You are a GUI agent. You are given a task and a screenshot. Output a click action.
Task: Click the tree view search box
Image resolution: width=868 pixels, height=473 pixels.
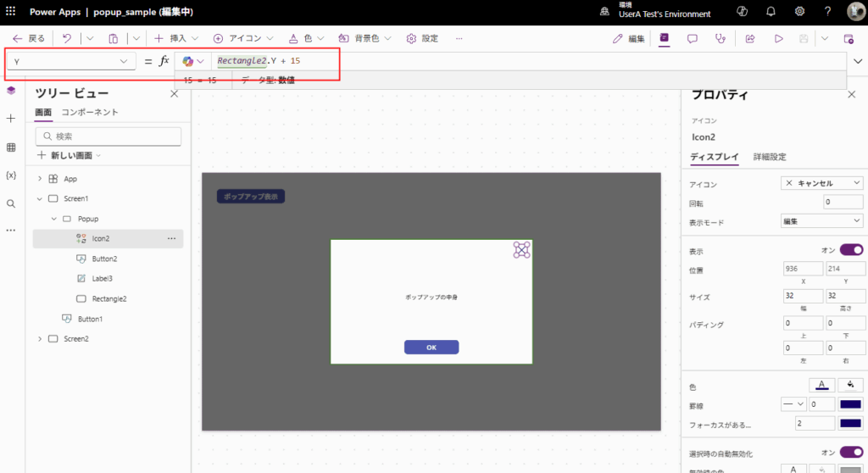coord(108,136)
